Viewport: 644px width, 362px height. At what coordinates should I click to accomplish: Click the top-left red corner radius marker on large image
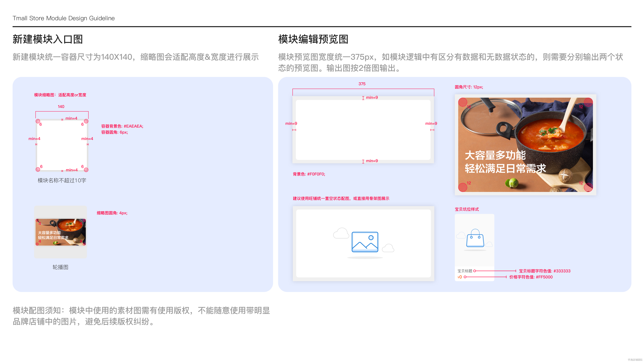coord(462,102)
